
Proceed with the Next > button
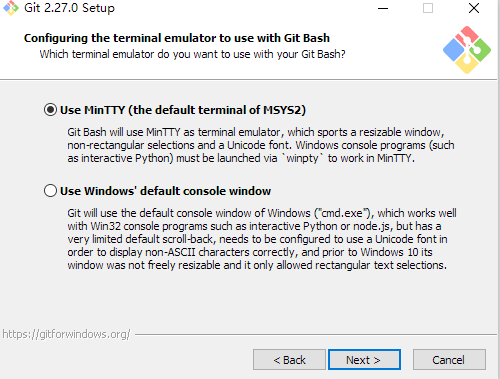coord(364,360)
